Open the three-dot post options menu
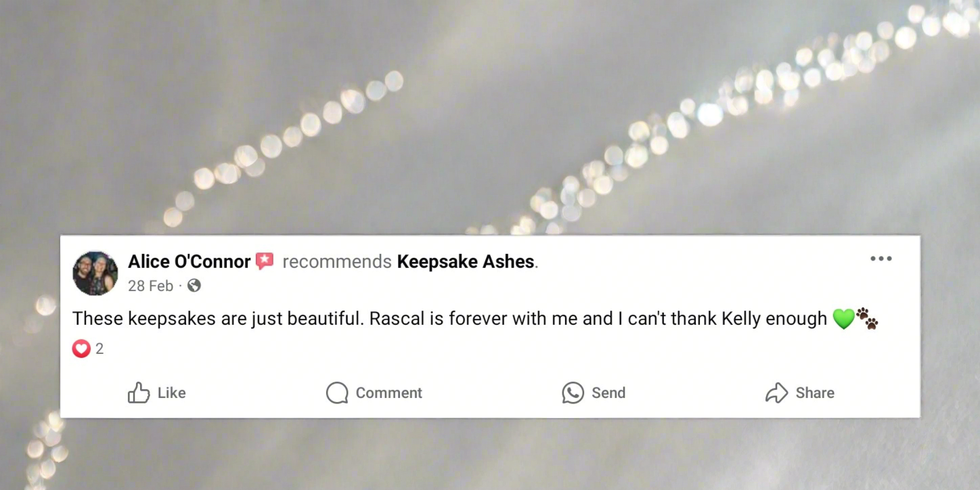Screen dimensions: 980x490 [881, 259]
